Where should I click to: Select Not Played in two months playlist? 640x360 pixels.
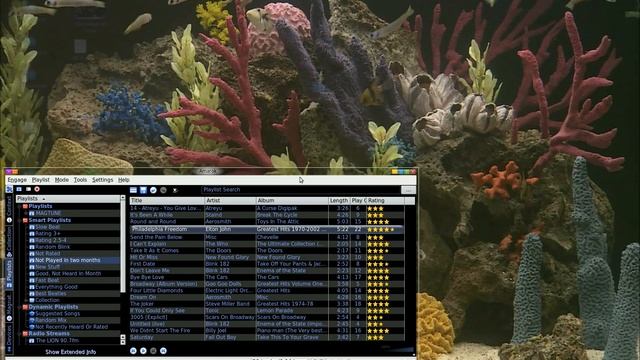coord(67,260)
